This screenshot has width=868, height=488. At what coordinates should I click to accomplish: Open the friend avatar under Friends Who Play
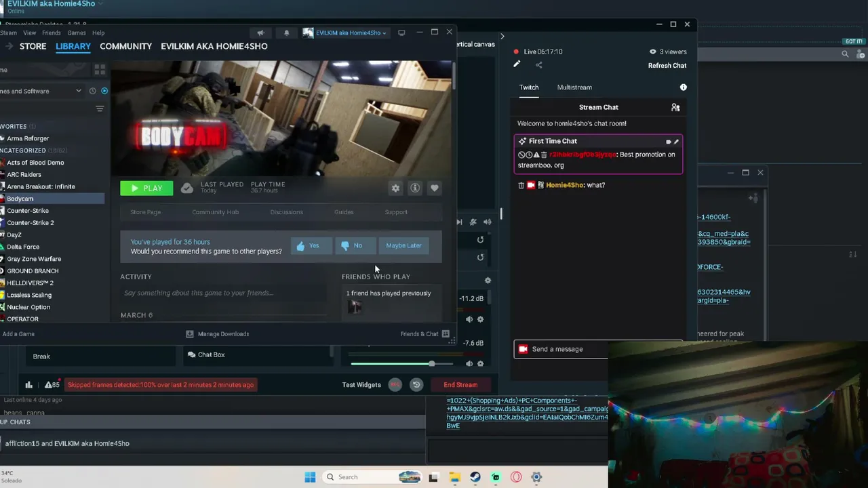click(x=354, y=307)
